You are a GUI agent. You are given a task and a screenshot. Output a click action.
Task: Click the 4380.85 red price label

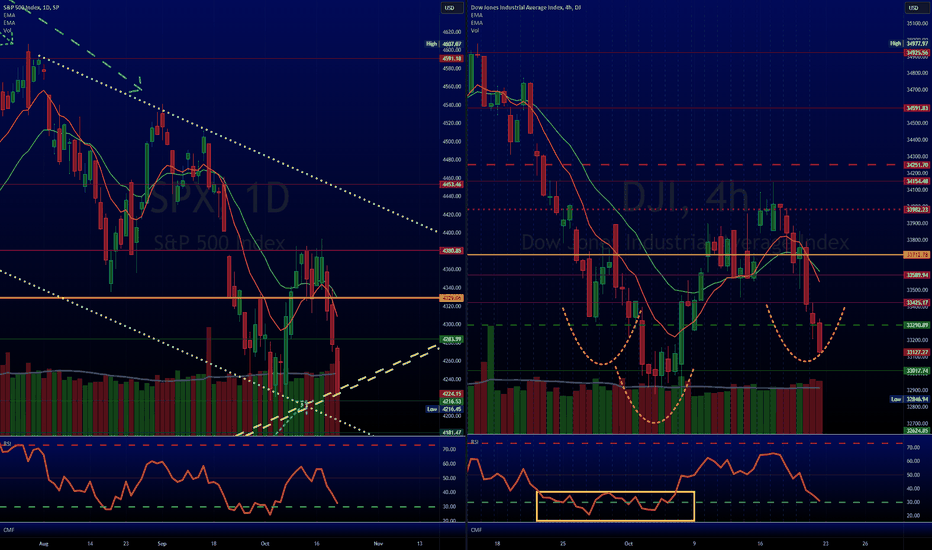[451, 250]
